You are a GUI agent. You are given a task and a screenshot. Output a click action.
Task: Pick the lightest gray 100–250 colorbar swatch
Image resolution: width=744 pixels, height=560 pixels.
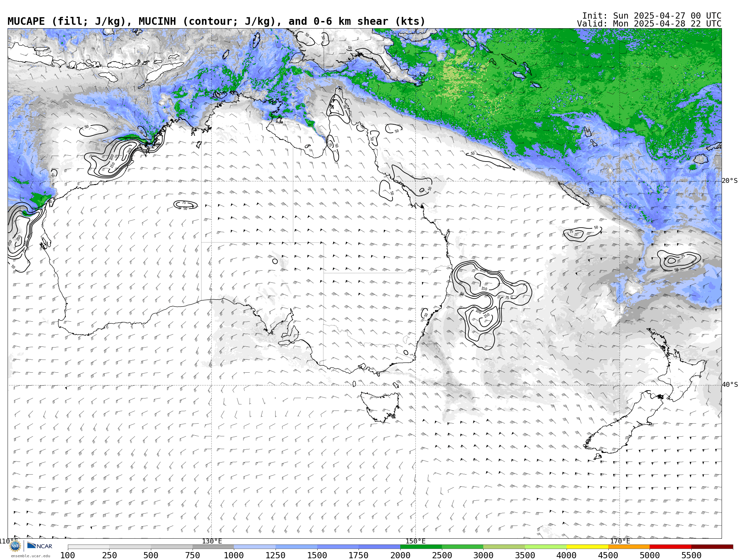[x=89, y=547]
